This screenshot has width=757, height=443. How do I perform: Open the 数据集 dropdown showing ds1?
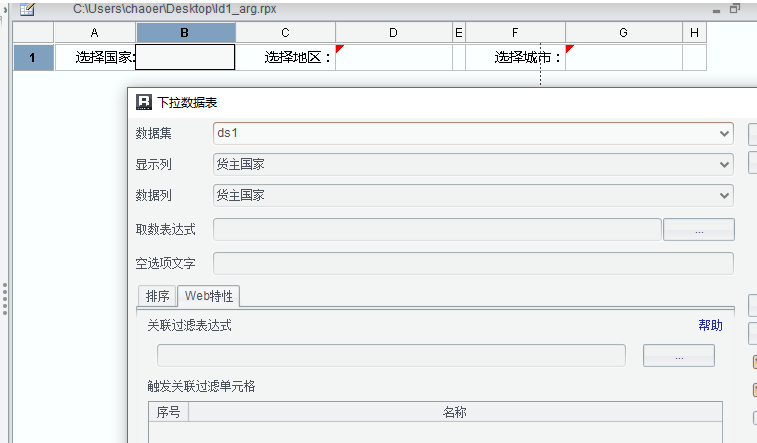[473, 134]
